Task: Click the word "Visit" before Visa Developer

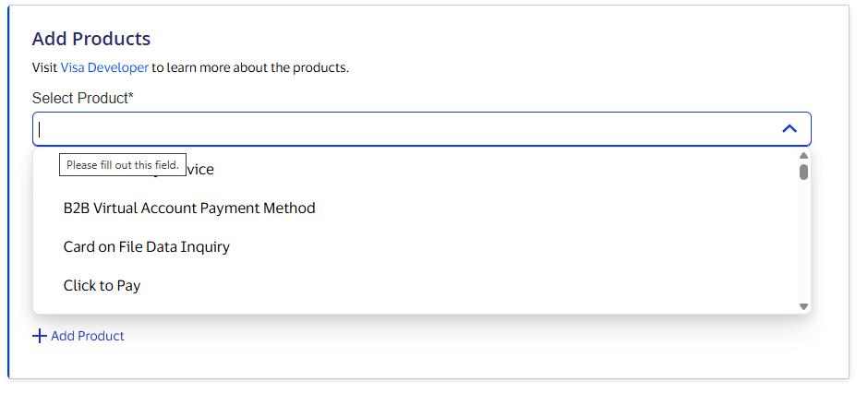Action: [x=44, y=68]
